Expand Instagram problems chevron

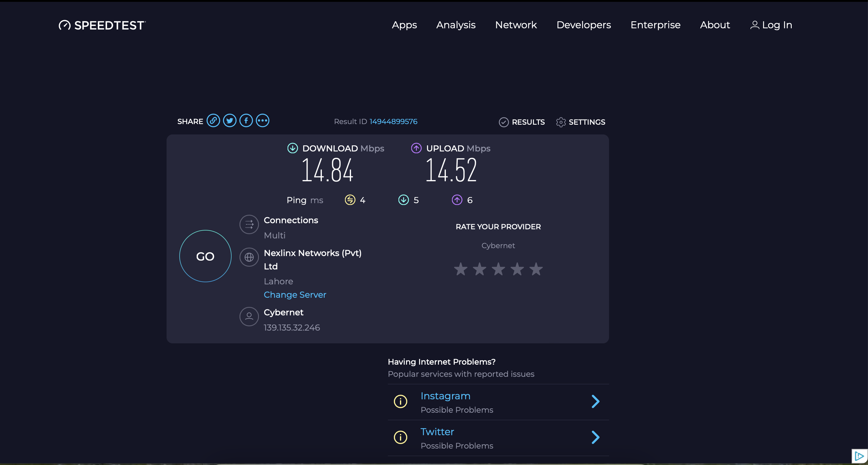pyautogui.click(x=595, y=401)
